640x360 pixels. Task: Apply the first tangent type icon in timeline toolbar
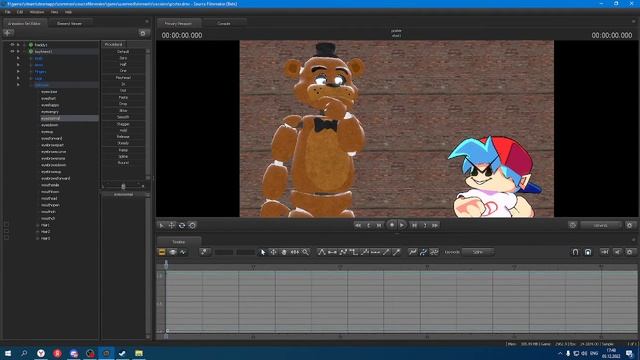[322, 252]
